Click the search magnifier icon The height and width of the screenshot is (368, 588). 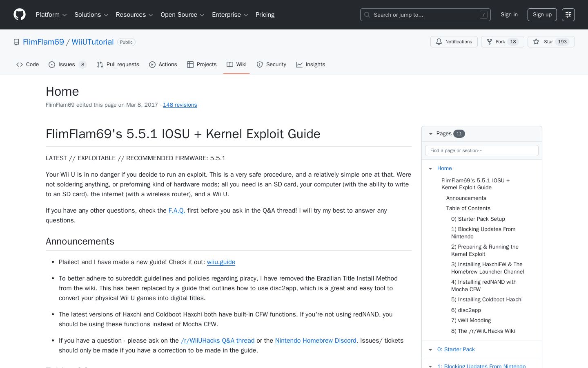(x=367, y=15)
